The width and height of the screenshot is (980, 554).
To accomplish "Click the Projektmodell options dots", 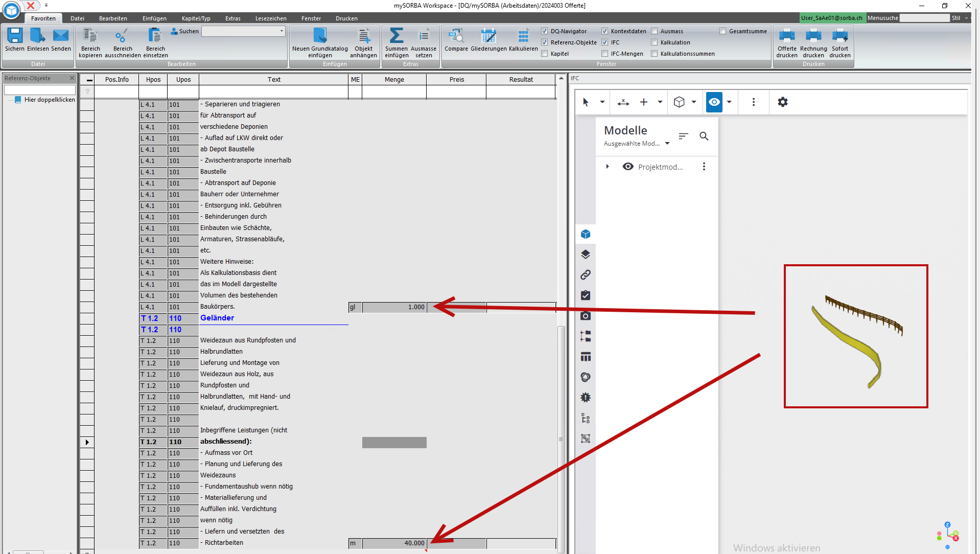I will [x=704, y=167].
